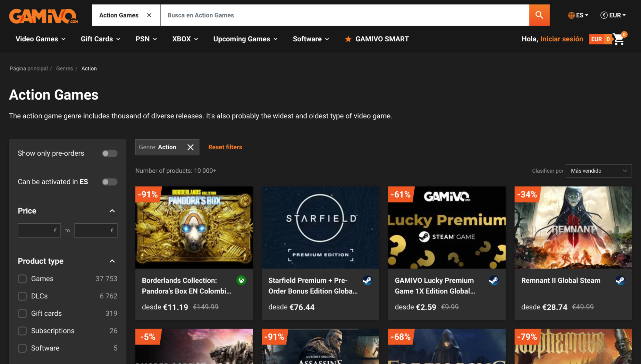The width and height of the screenshot is (641, 364).
Task: Open the -68% hooded figure game cover
Action: click(447, 346)
